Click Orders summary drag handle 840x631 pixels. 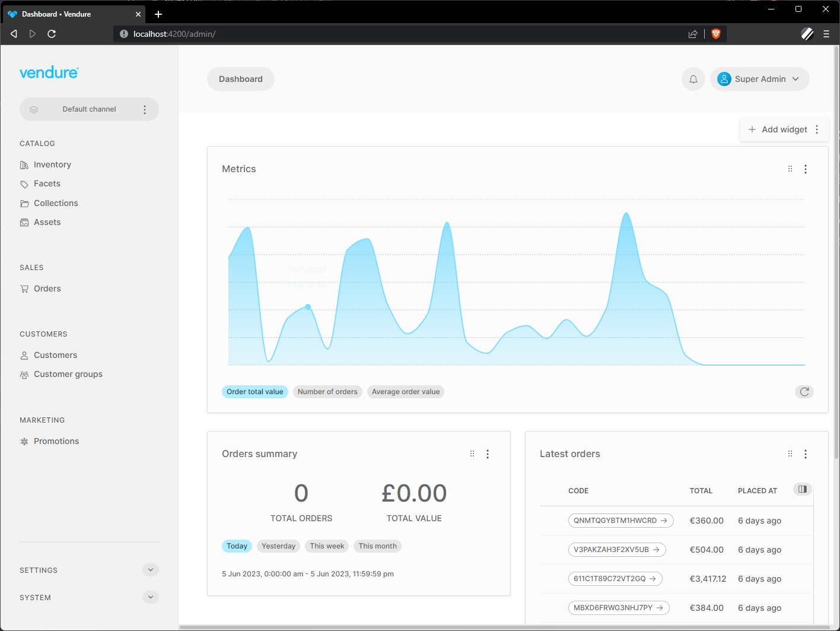point(472,454)
